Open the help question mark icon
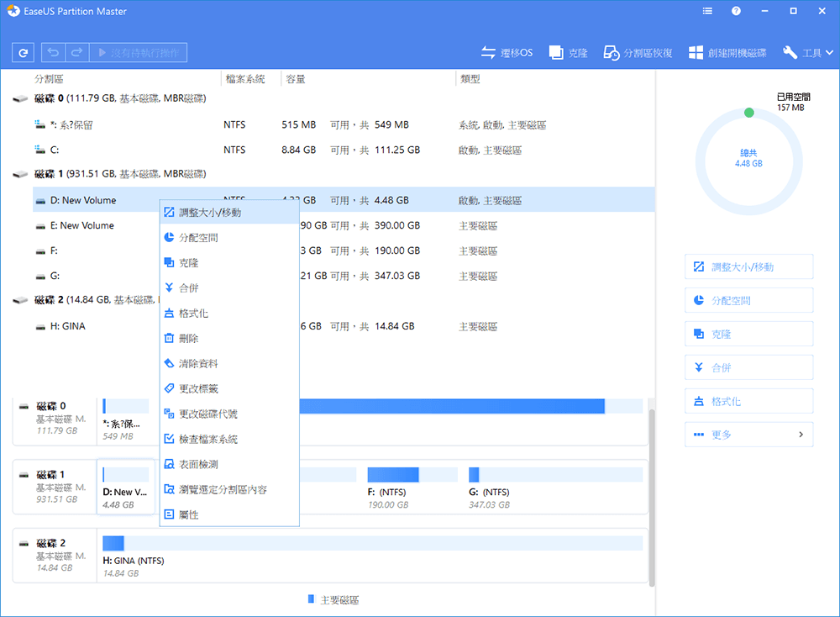Image resolution: width=840 pixels, height=617 pixels. (736, 11)
